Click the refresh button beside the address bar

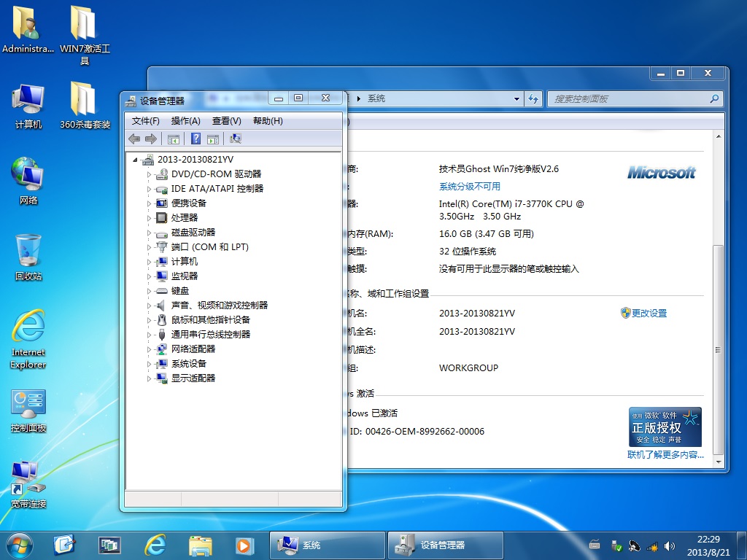tap(533, 99)
